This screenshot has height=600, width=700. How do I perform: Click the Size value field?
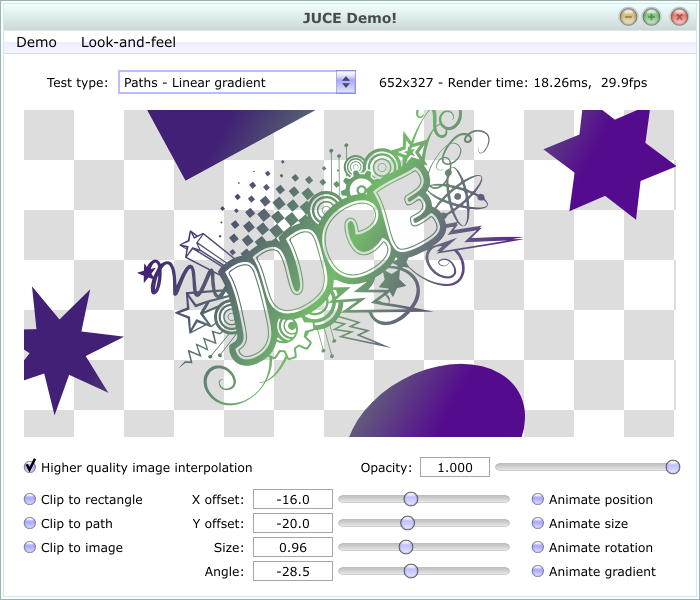pyautogui.click(x=293, y=548)
